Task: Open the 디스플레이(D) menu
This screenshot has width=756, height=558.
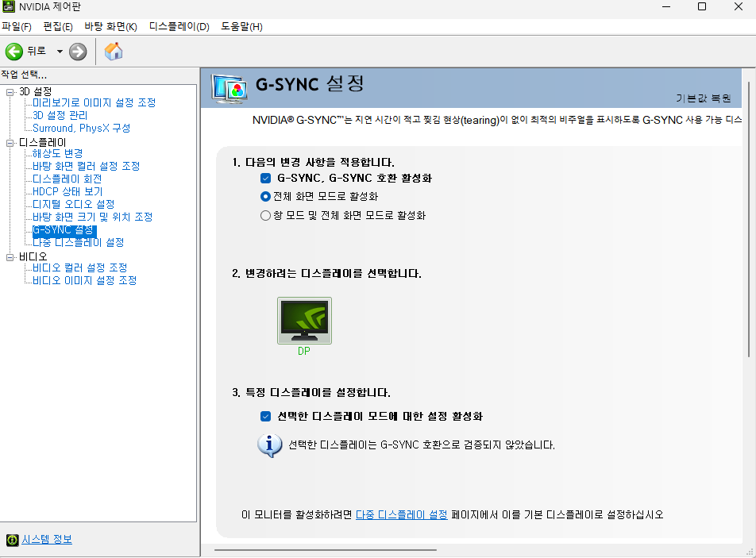Action: pyautogui.click(x=179, y=26)
